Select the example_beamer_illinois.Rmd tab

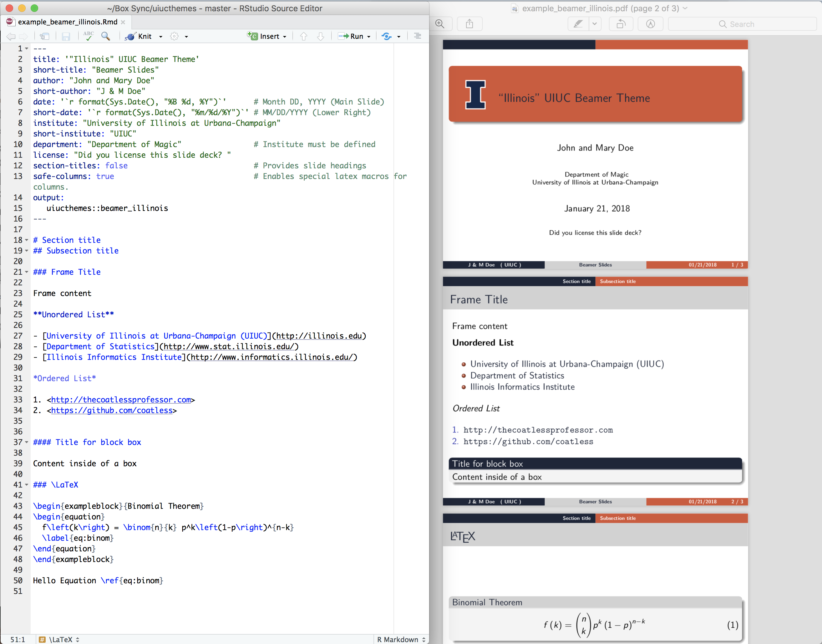coord(68,22)
